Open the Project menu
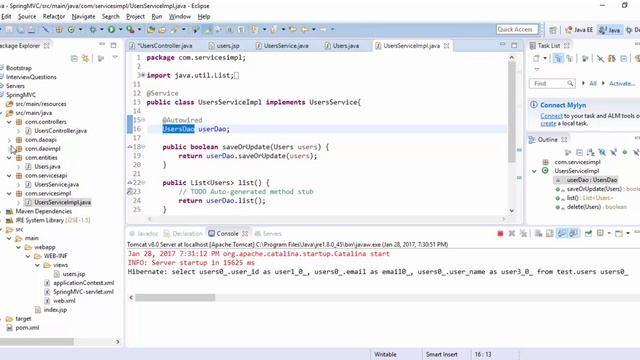The height and width of the screenshot is (360, 640). point(136,16)
